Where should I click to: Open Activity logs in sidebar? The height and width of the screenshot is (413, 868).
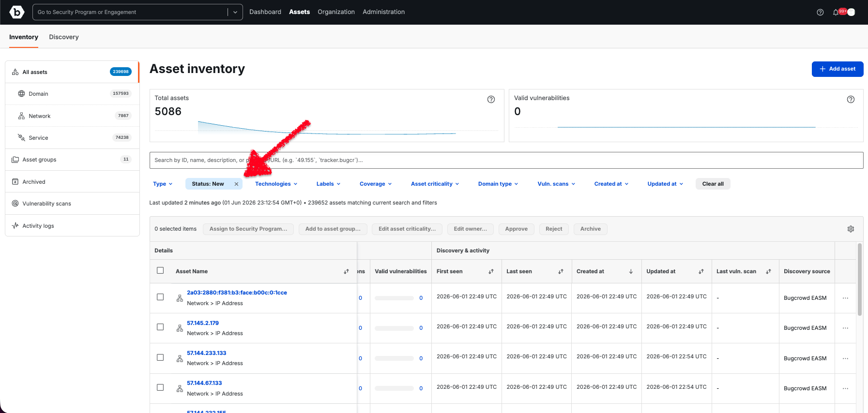tap(72, 226)
